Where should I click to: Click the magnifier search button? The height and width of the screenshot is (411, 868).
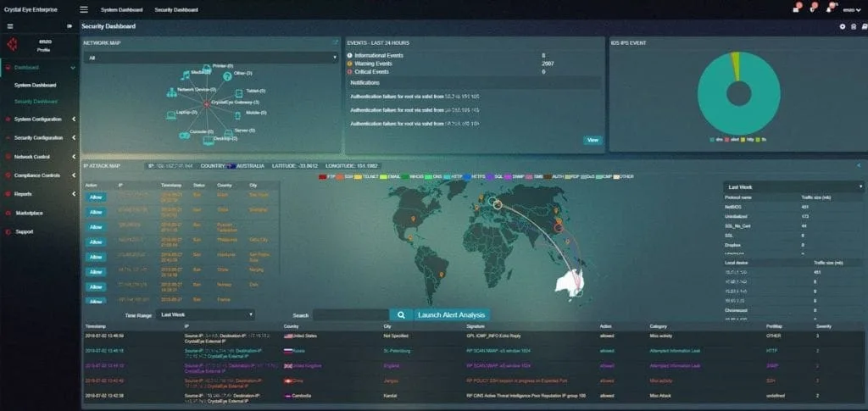point(401,314)
